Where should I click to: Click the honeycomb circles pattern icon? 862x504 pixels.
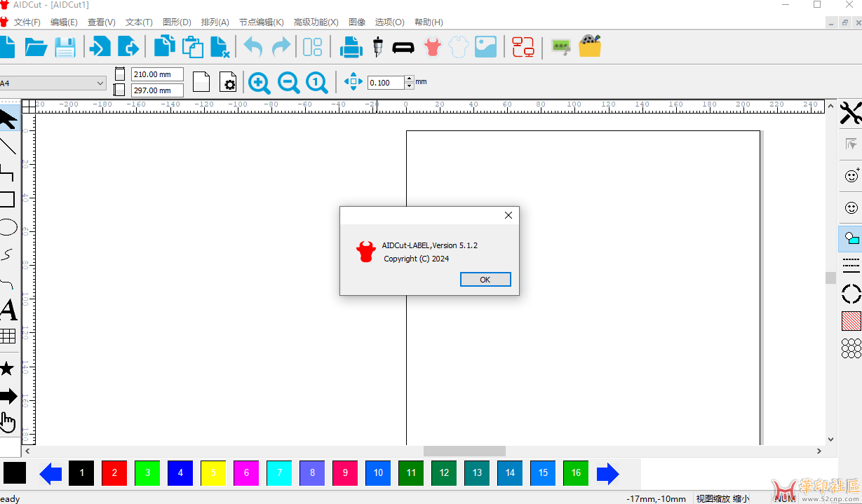pos(851,348)
